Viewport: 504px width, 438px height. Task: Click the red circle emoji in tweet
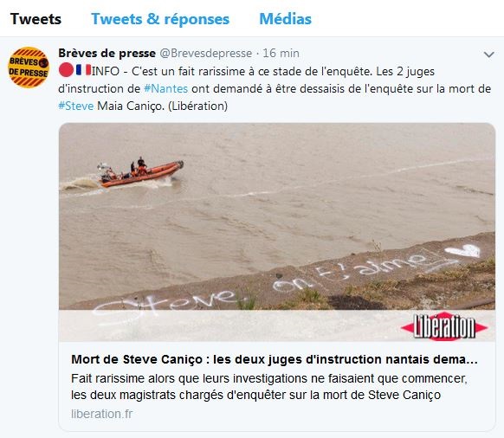66,70
